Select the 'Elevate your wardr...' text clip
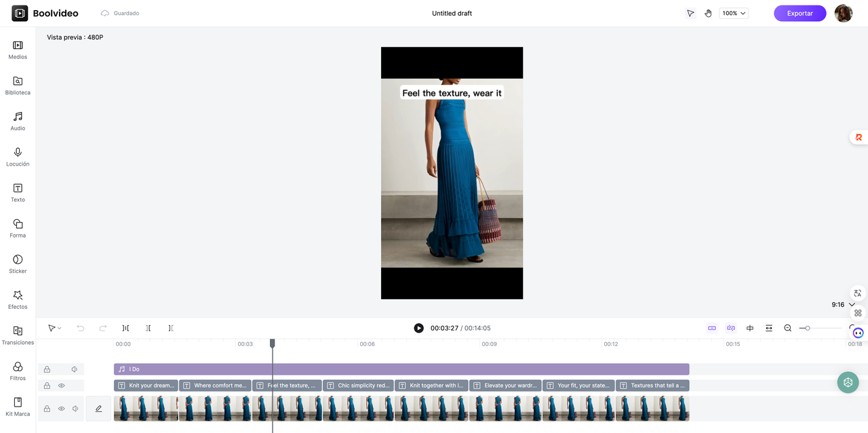Screen dimensions: 868x433 pos(505,385)
